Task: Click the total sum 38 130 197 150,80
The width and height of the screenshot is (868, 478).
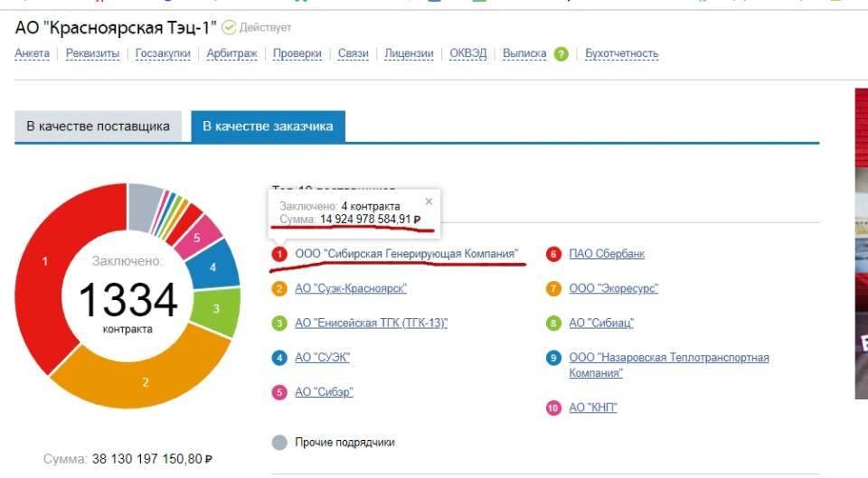Action: coord(152,459)
